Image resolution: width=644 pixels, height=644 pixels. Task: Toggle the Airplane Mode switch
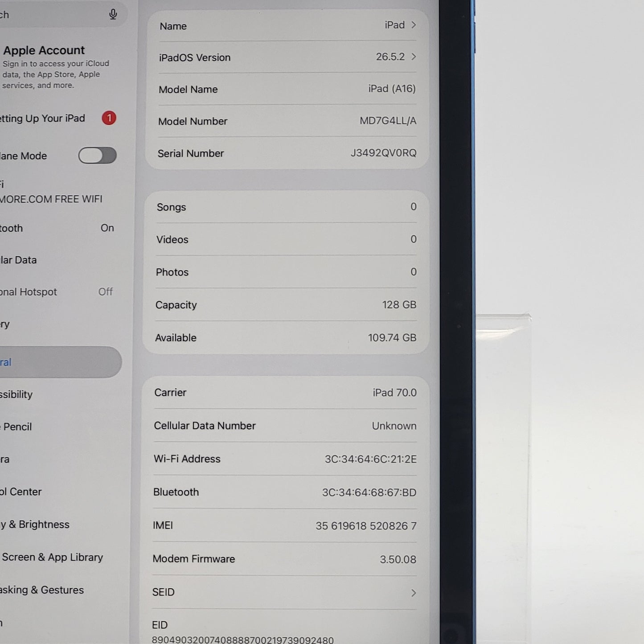pos(97,156)
